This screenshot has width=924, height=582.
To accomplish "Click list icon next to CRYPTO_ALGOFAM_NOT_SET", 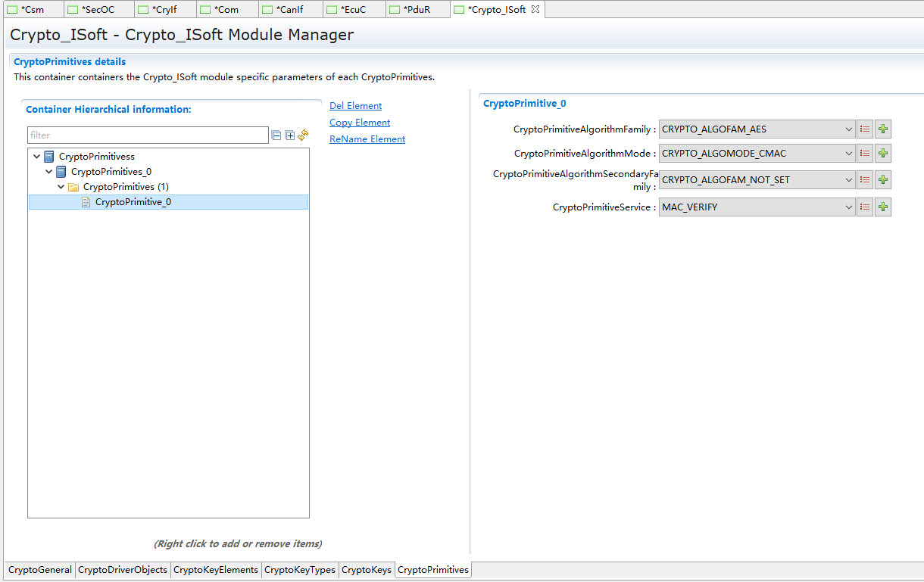I will (x=865, y=180).
